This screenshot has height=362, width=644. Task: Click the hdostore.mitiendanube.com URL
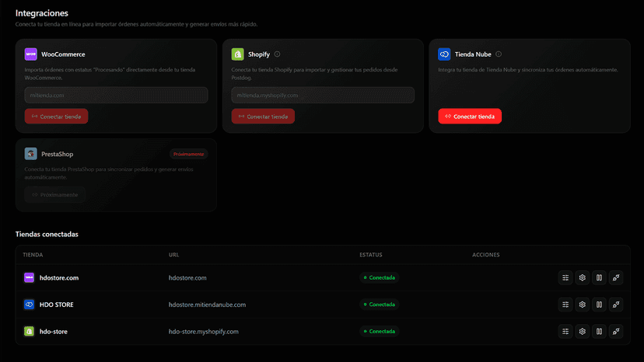pyautogui.click(x=207, y=305)
